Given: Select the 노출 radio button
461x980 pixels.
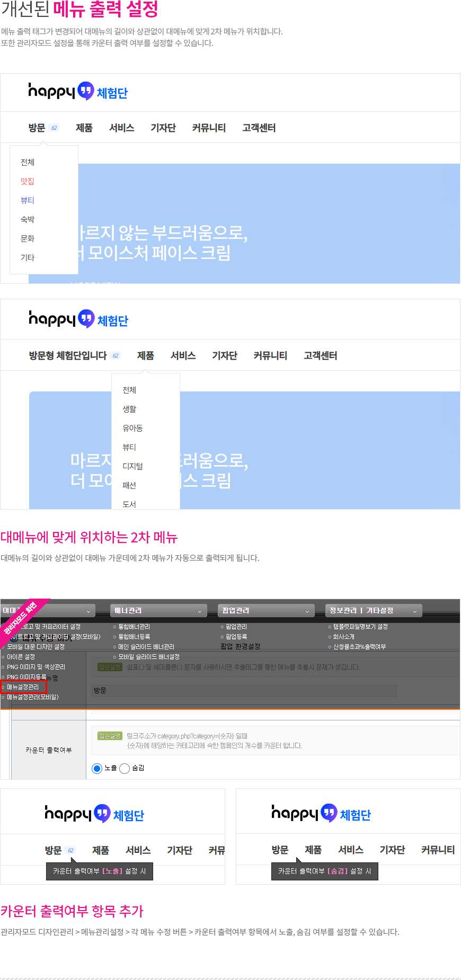Looking at the screenshot, I should click(97, 768).
